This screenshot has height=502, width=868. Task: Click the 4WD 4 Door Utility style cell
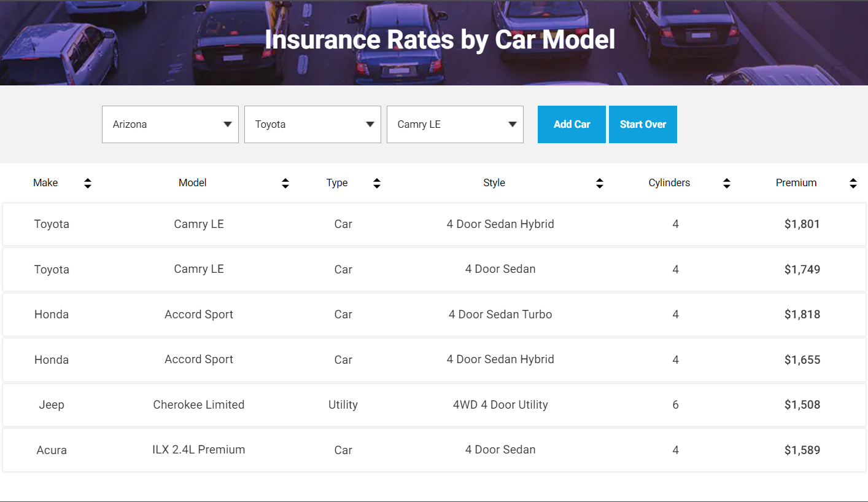(500, 405)
